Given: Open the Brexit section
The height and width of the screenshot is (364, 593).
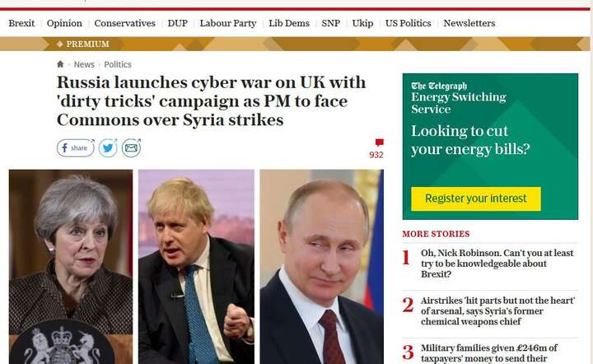Looking at the screenshot, I should [21, 23].
